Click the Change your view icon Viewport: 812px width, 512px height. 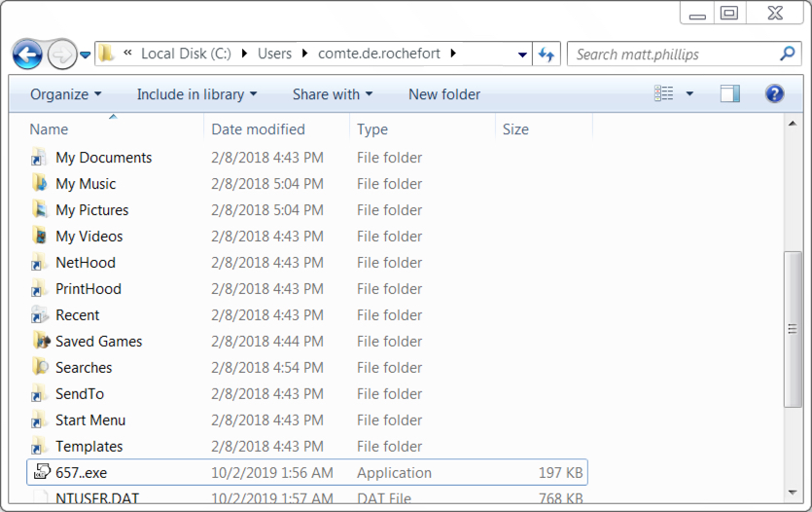664,93
